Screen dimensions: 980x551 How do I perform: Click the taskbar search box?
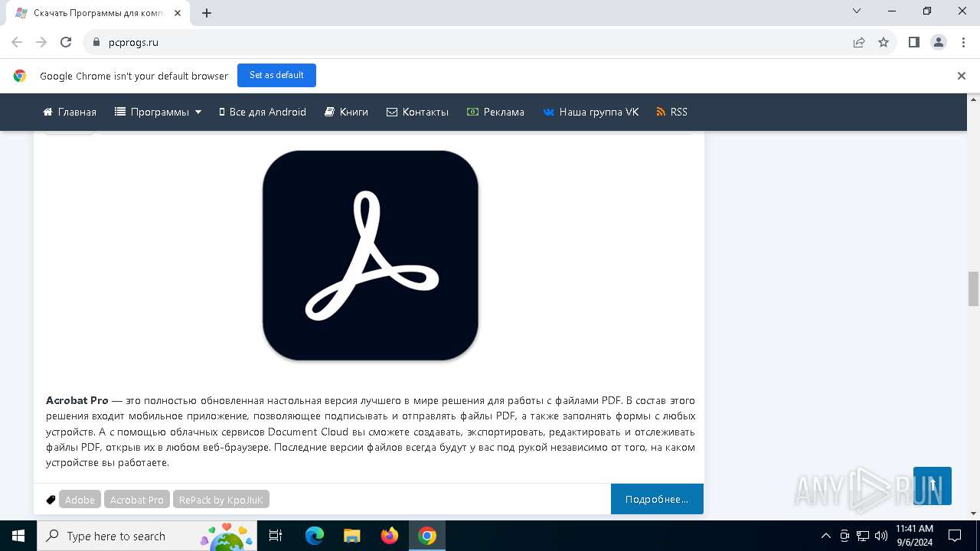click(148, 536)
